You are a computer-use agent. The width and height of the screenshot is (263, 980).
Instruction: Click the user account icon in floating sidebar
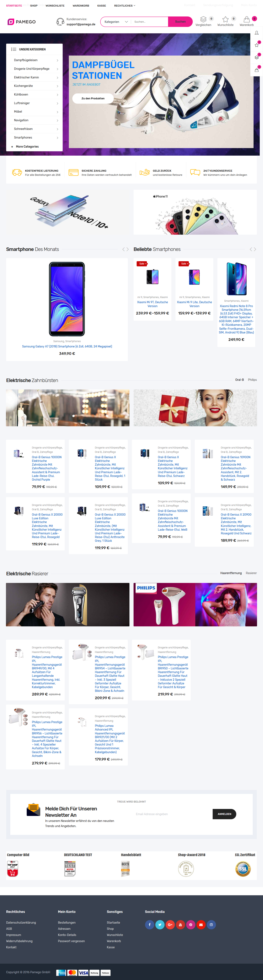(257, 33)
